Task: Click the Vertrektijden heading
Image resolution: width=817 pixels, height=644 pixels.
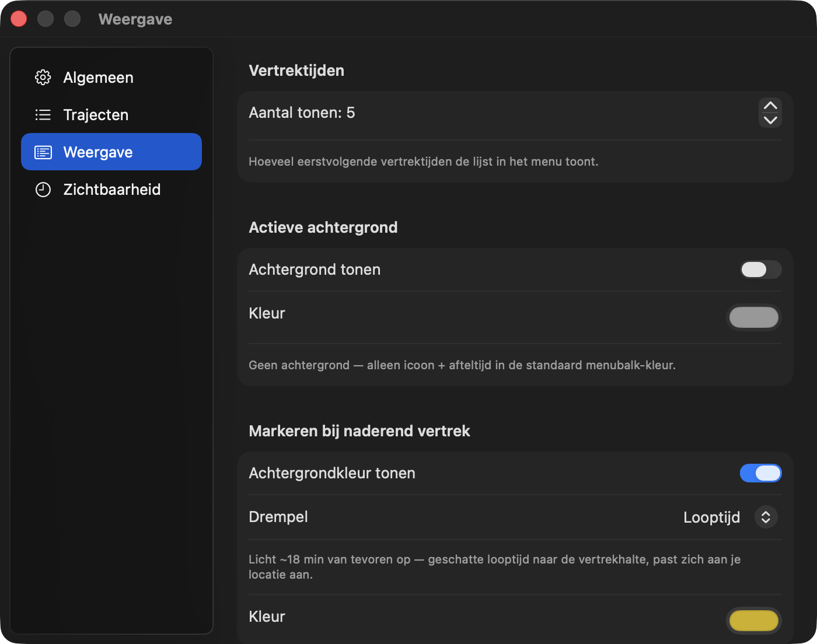Action: tap(296, 71)
